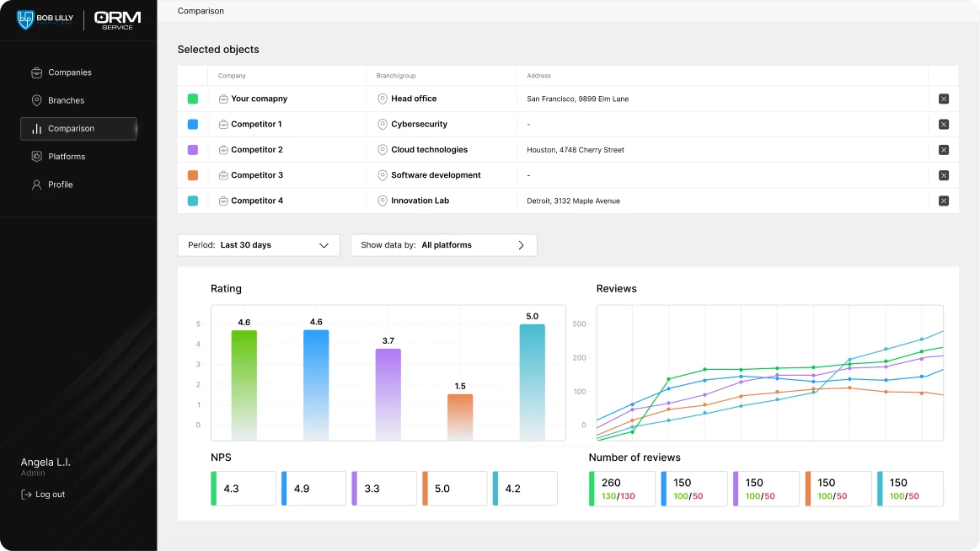Expand the Period Last 30 days dropdown
Image resolution: width=980 pixels, height=551 pixels.
point(259,245)
